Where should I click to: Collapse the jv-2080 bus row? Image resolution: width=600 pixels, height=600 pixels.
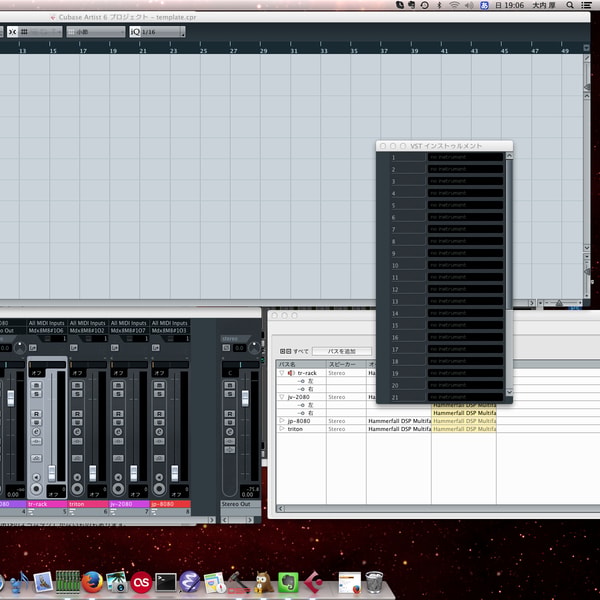282,397
